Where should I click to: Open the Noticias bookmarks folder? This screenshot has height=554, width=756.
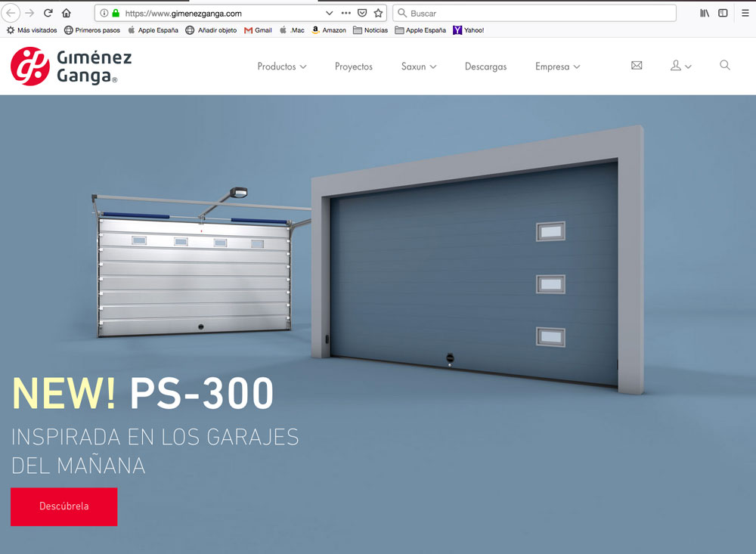370,30
